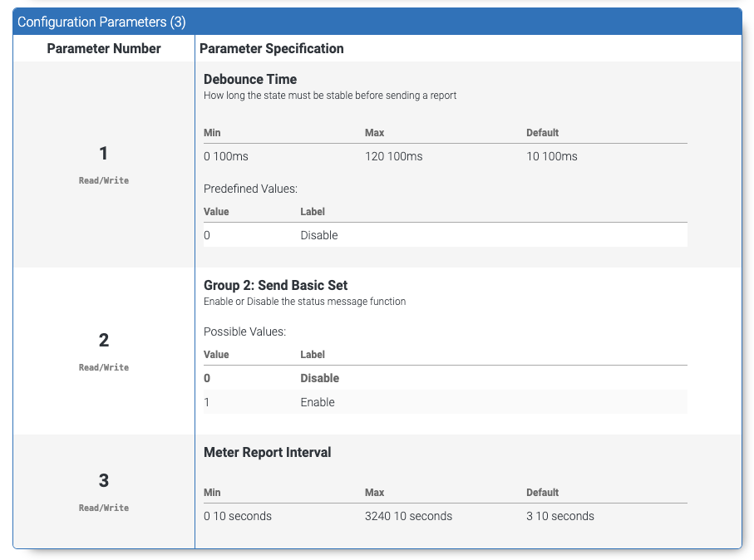
Task: Select default value 3 10 seconds
Action: [x=560, y=516]
